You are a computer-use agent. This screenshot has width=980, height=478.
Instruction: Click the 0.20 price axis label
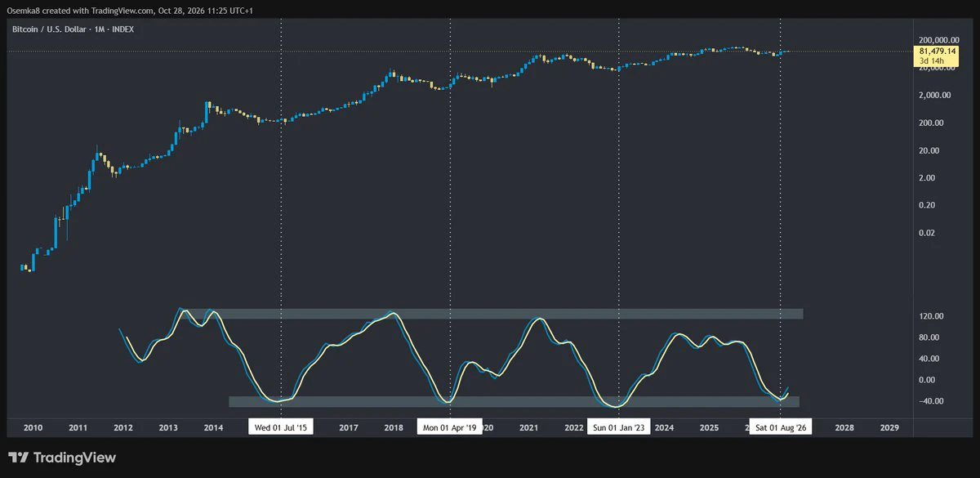tap(927, 205)
